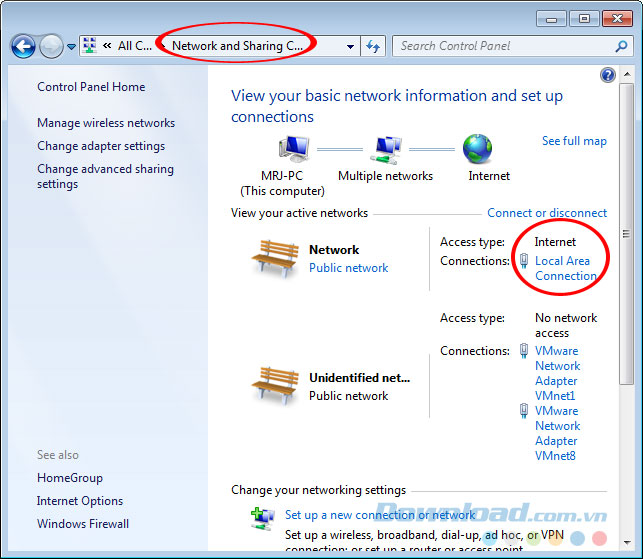Click the vertical scrollbar thumb
This screenshot has width=643, height=559.
[627, 234]
